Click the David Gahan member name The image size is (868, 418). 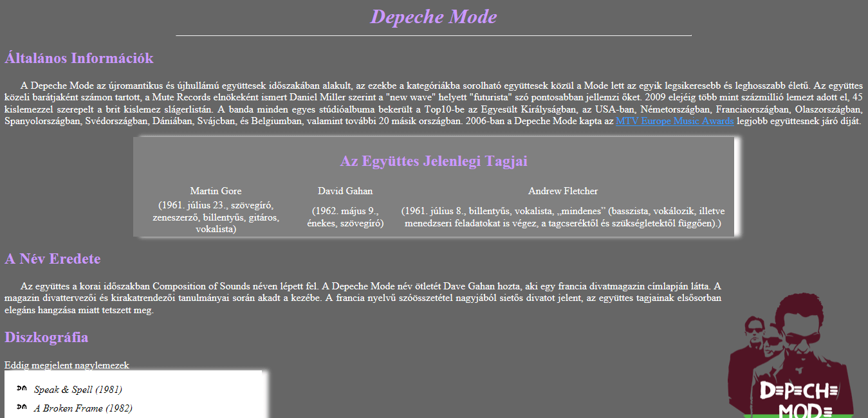coord(346,191)
